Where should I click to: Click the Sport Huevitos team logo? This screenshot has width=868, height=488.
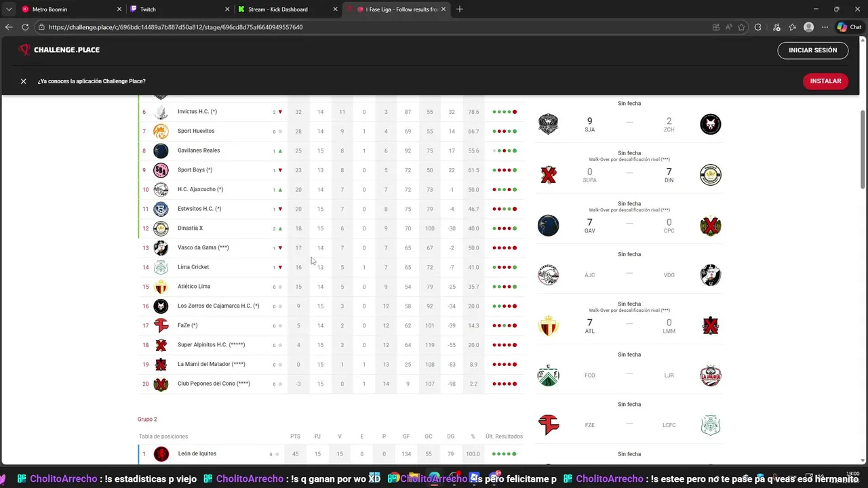pyautogui.click(x=161, y=131)
